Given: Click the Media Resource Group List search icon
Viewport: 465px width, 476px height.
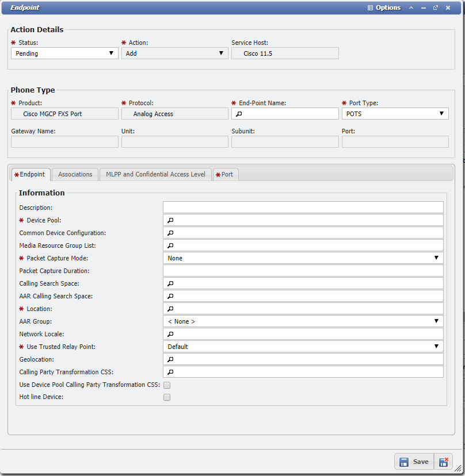Looking at the screenshot, I should pyautogui.click(x=170, y=245).
